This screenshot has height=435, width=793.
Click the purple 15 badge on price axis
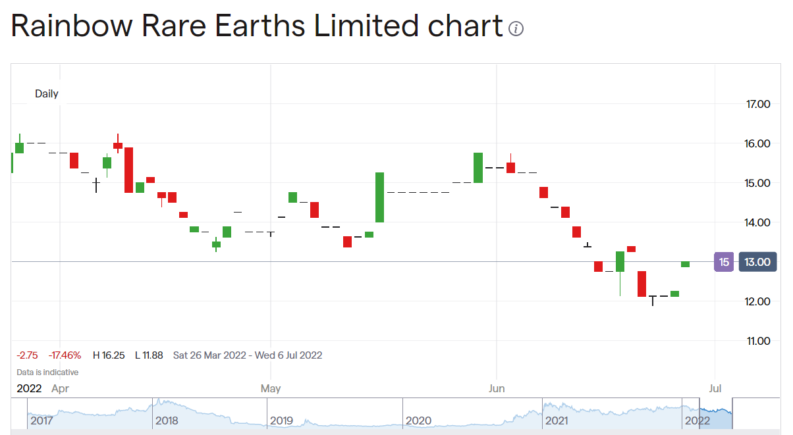[723, 262]
